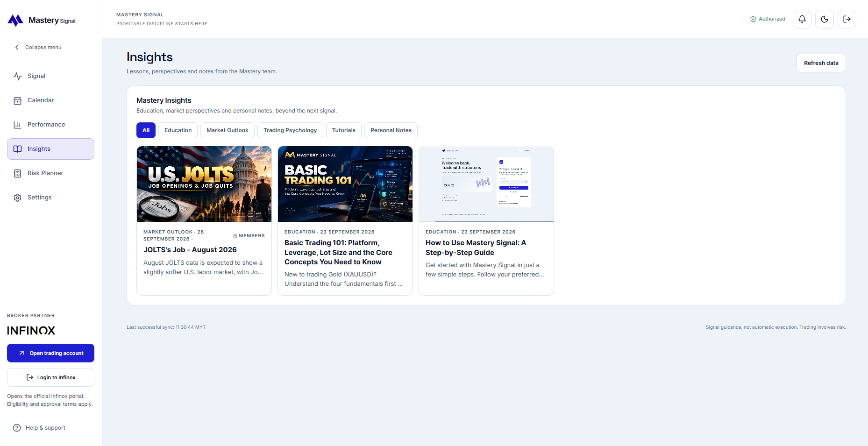
Task: Open the Basic Trading 101 thumbnail
Action: (x=345, y=184)
